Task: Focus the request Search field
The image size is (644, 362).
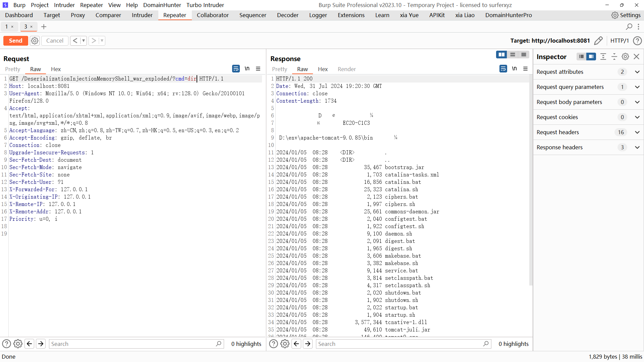Action: (x=137, y=344)
